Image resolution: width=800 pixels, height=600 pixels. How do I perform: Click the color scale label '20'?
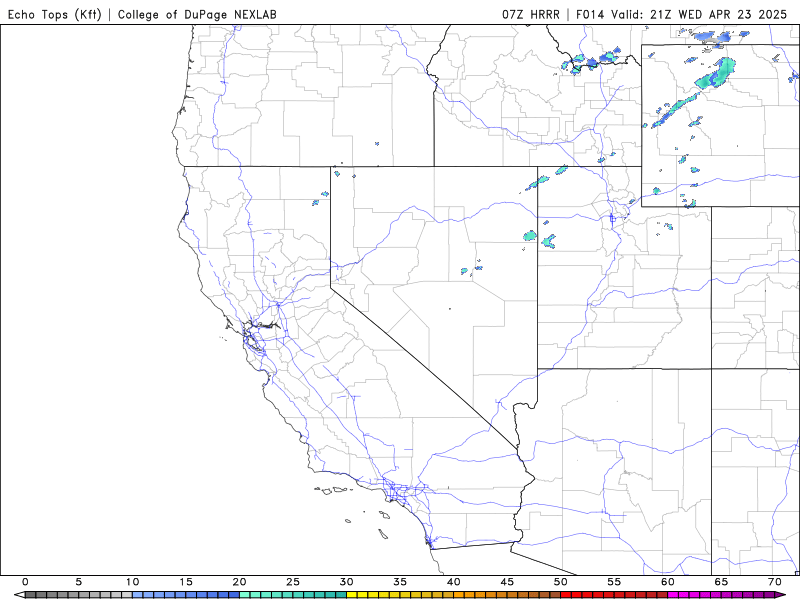point(239,582)
